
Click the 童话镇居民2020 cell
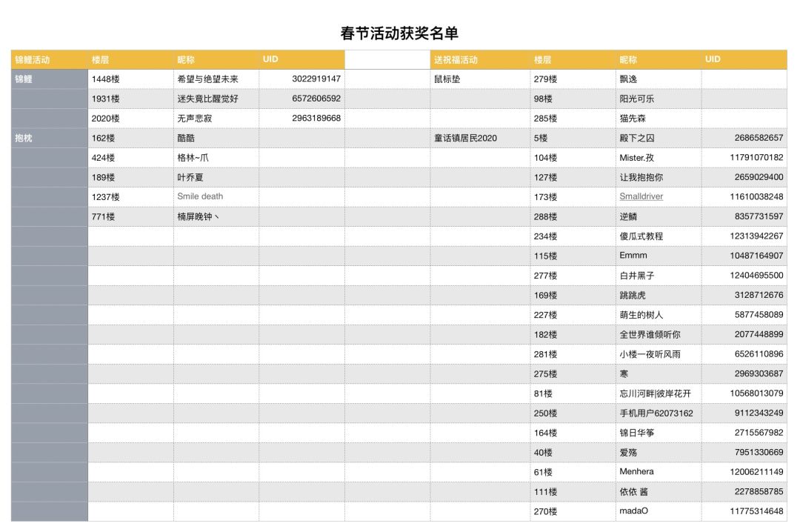(480, 138)
